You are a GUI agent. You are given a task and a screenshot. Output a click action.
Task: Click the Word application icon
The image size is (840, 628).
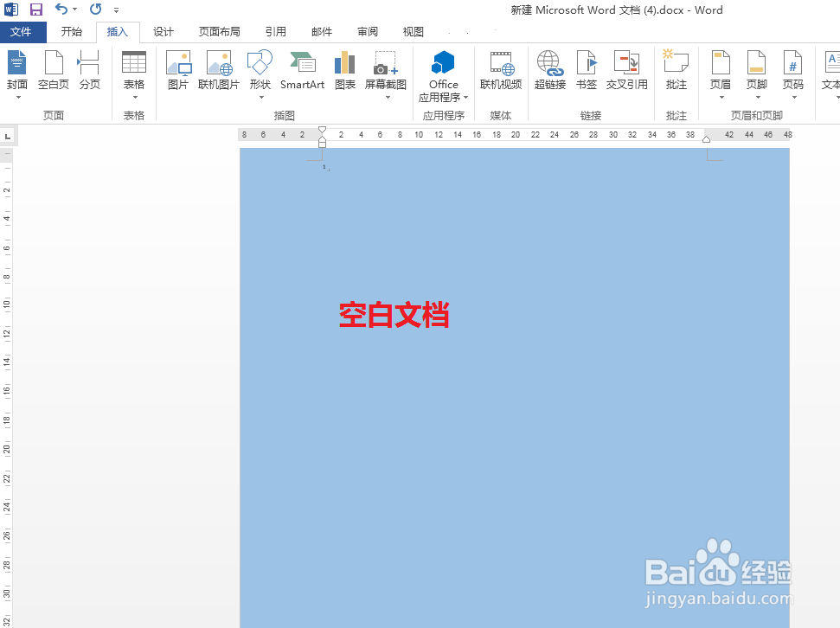[x=11, y=10]
